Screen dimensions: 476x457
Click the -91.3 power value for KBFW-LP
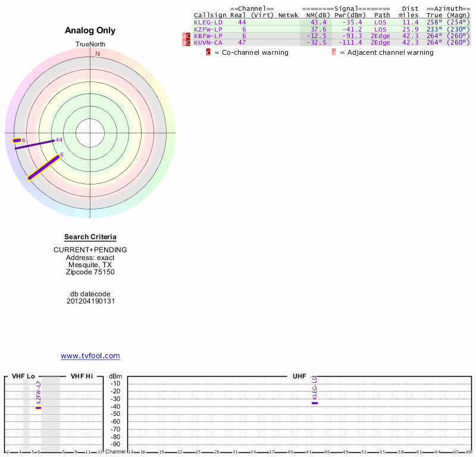[x=352, y=36]
